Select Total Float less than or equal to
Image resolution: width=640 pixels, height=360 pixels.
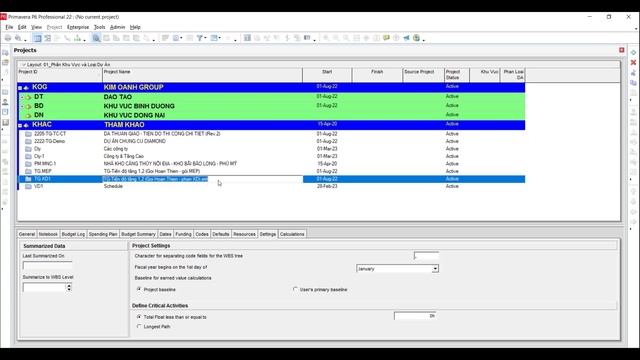139,316
